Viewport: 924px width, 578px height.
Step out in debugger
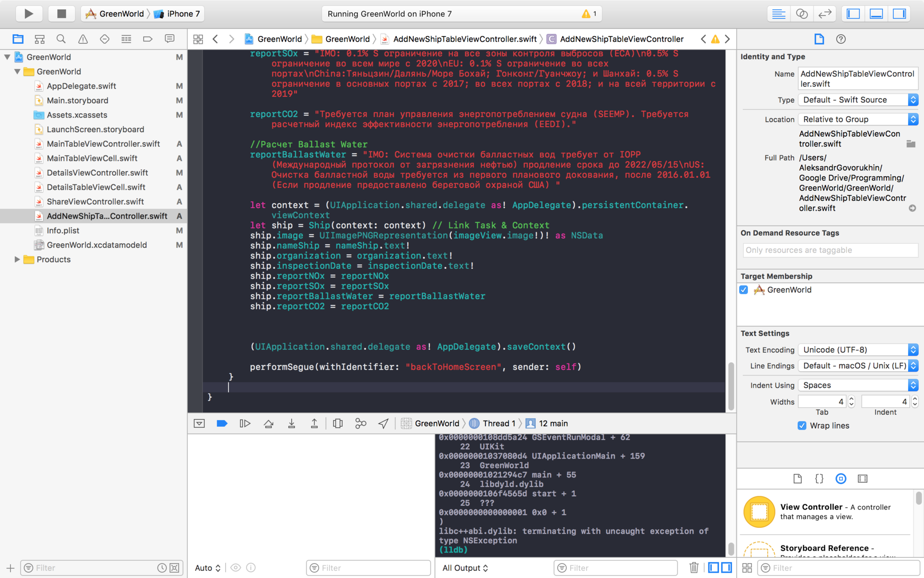(x=314, y=423)
